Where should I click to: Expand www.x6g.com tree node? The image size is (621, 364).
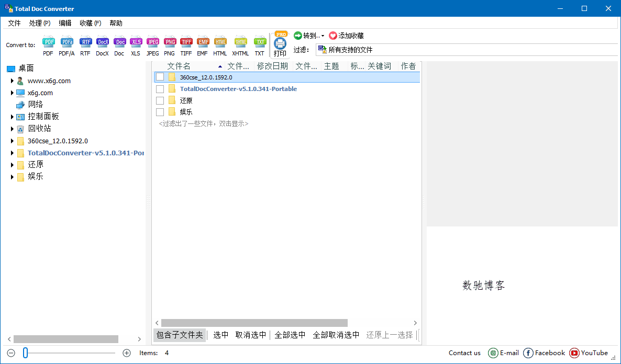pos(12,81)
